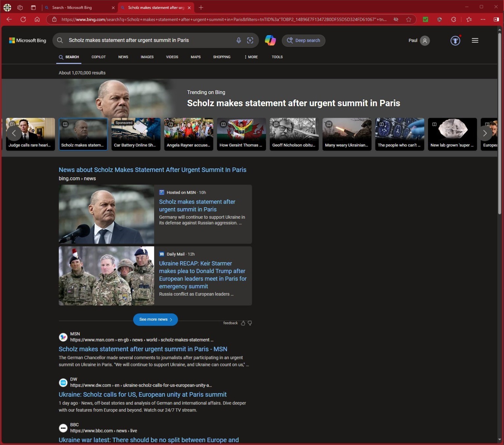Open the TOOLS options
The image size is (504, 445).
pos(277,57)
